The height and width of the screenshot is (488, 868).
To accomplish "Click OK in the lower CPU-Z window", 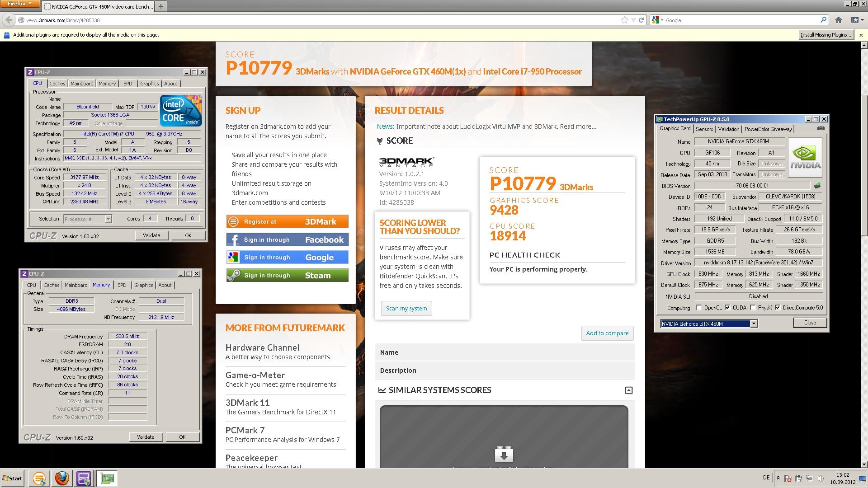I will (182, 437).
